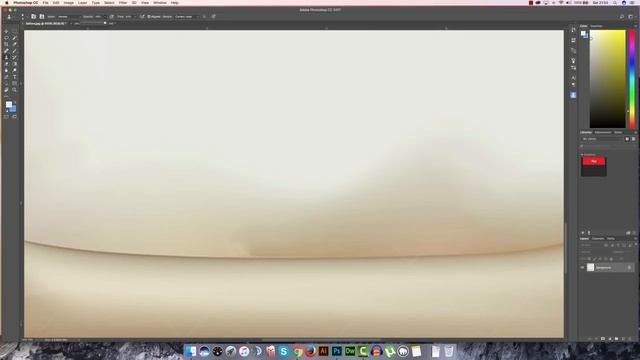Select the Healing Brush tool
Image resolution: width=640 pixels, height=360 pixels.
pos(6,51)
